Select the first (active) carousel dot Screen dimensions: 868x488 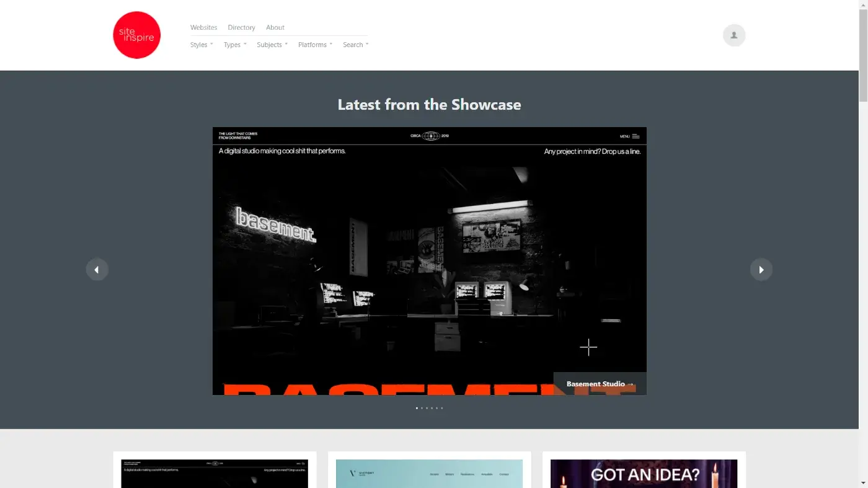pos(417,408)
